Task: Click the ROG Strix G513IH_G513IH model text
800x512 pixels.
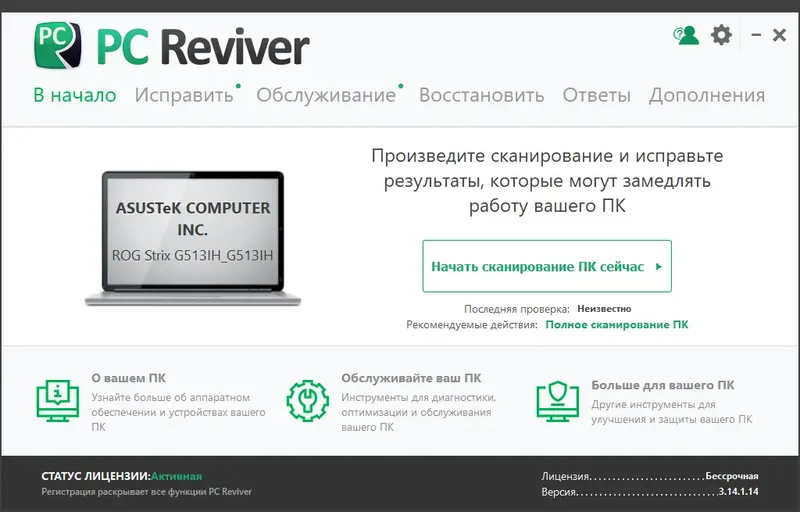Action: 192,255
